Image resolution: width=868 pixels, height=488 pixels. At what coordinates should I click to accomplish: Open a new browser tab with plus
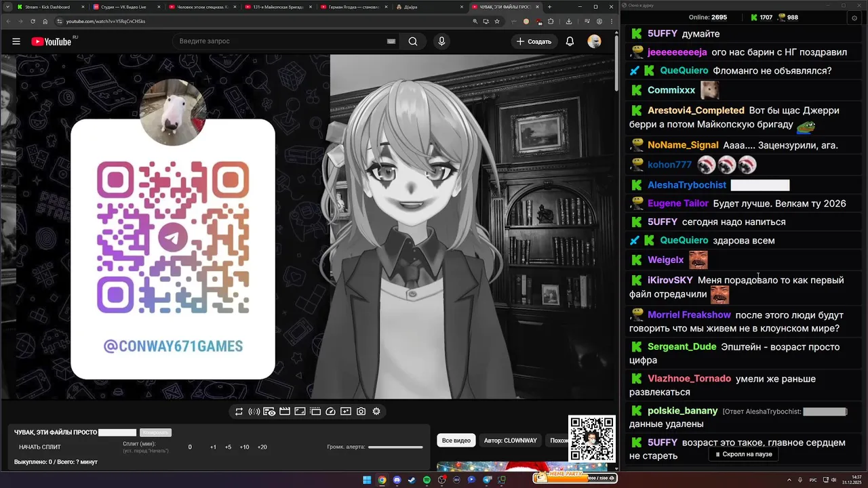tap(550, 7)
